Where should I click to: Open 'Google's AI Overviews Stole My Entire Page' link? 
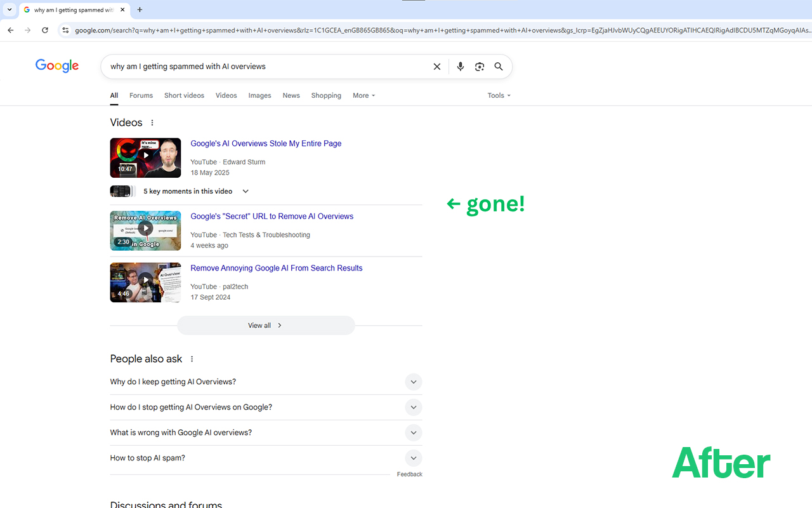coord(266,144)
